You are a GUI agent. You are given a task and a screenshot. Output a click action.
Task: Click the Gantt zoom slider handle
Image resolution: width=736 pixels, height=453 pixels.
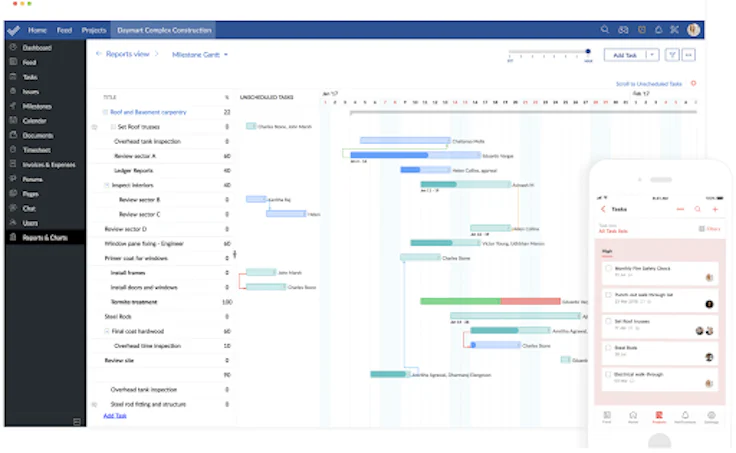(x=588, y=51)
